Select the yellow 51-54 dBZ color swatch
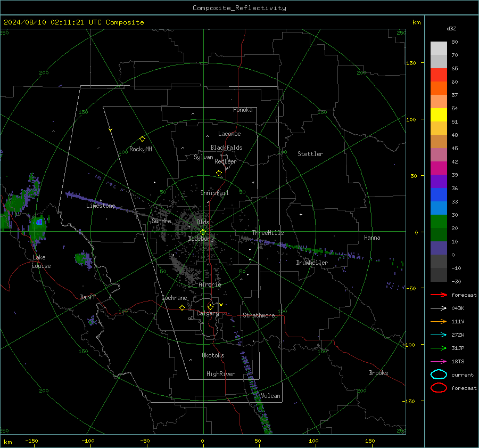This screenshot has height=448, width=479. coord(439,115)
